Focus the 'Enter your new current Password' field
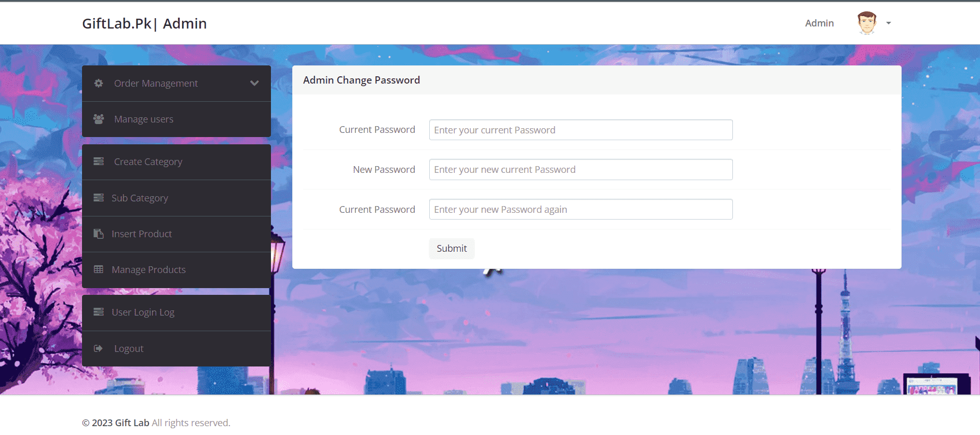 pyautogui.click(x=581, y=169)
